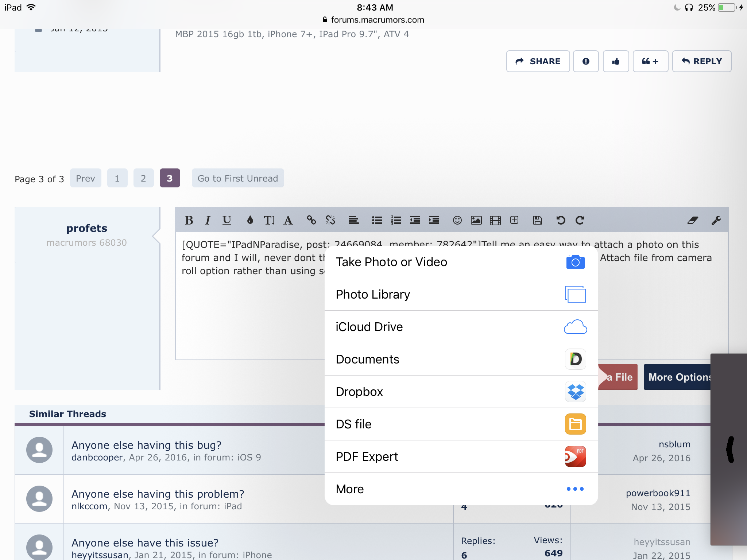Insert an unordered bullet list

(377, 220)
